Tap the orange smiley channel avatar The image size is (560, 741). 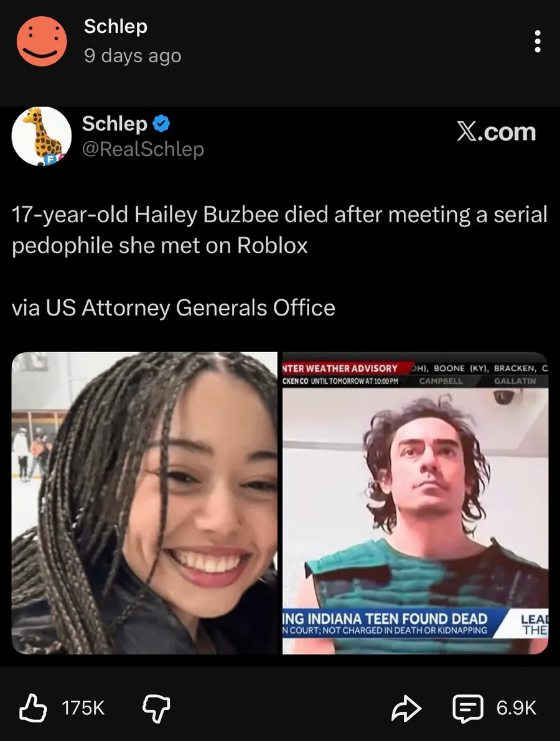[42, 42]
